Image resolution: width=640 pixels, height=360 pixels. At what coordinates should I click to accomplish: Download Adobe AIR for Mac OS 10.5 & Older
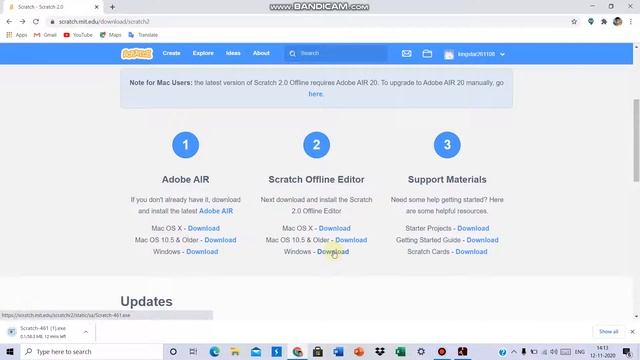point(220,240)
